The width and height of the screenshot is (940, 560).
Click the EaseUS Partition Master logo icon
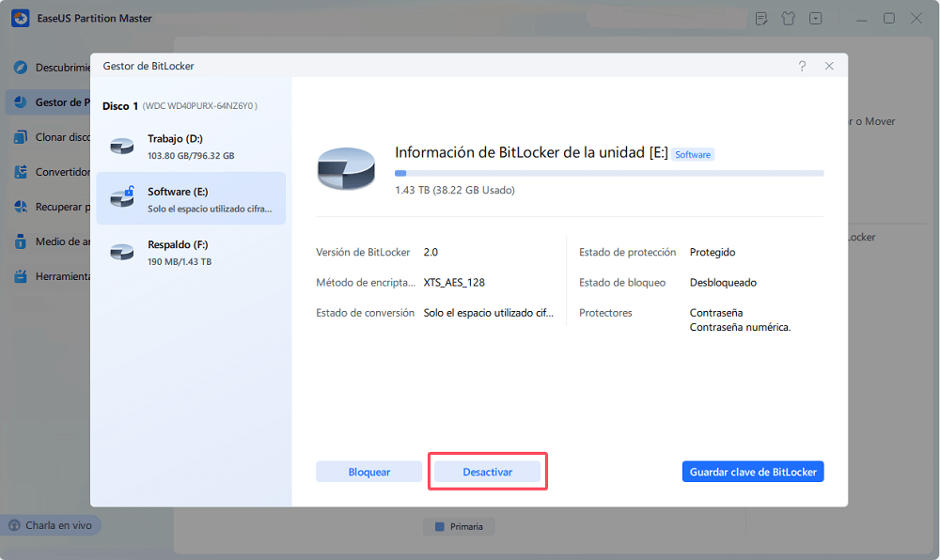point(21,18)
